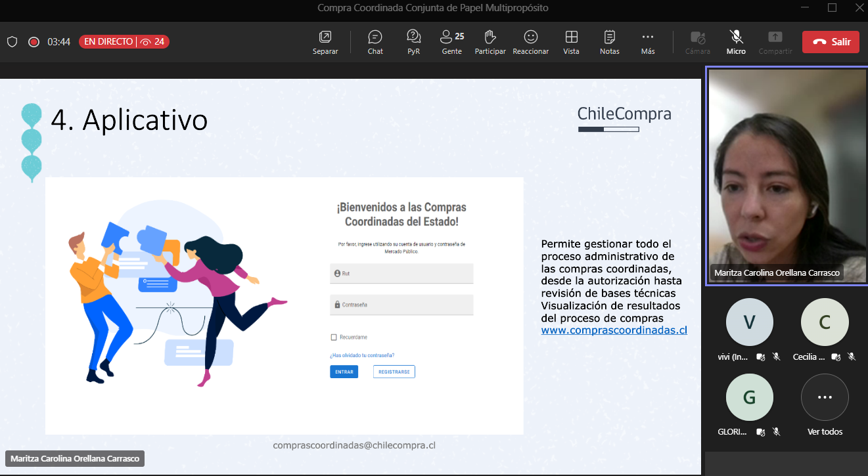Show the Gente participants list

click(452, 42)
